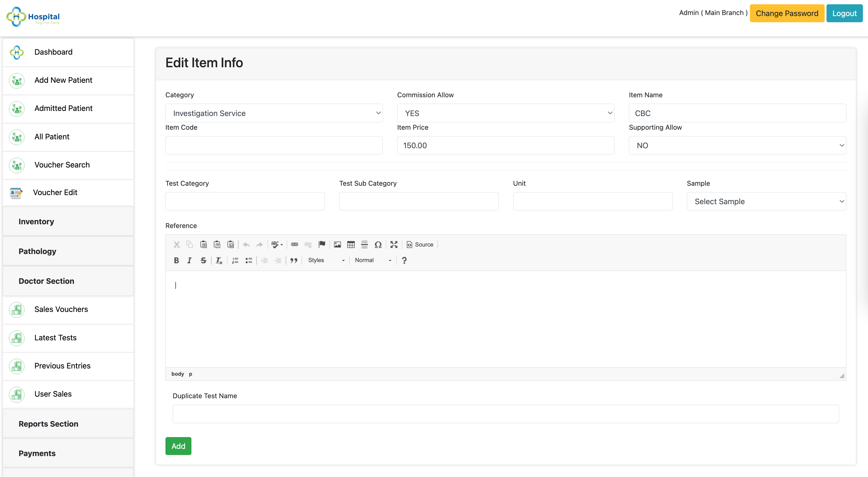The image size is (868, 477).
Task: Click the Test Category field
Action: click(245, 202)
